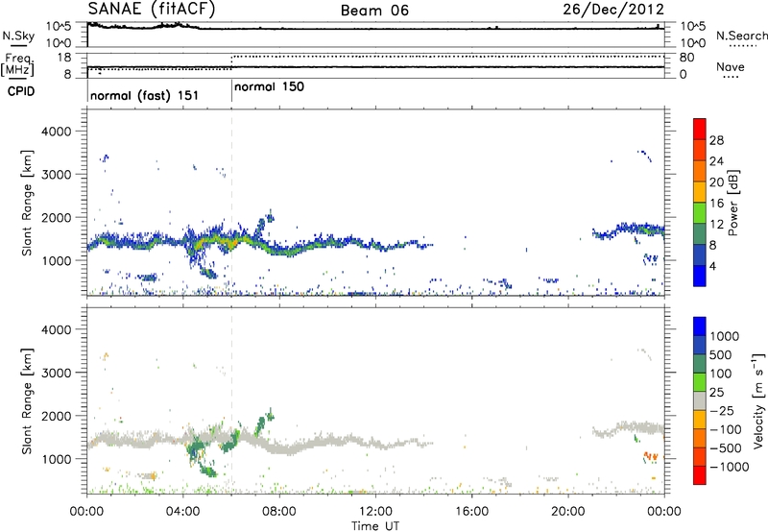Viewport: 768px width, 532px height.
Task: Click the green velocity patch near 07:30 UT
Action: [x=263, y=423]
